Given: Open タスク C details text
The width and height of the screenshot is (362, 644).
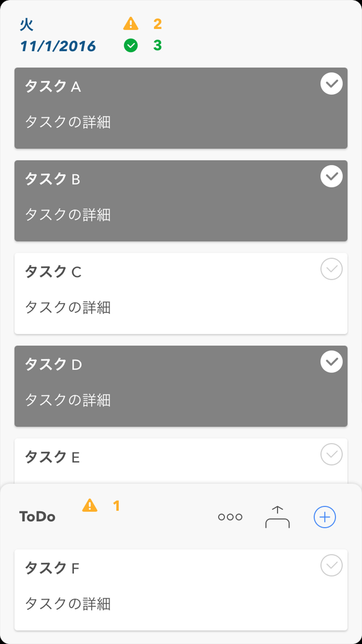Looking at the screenshot, I should click(68, 307).
